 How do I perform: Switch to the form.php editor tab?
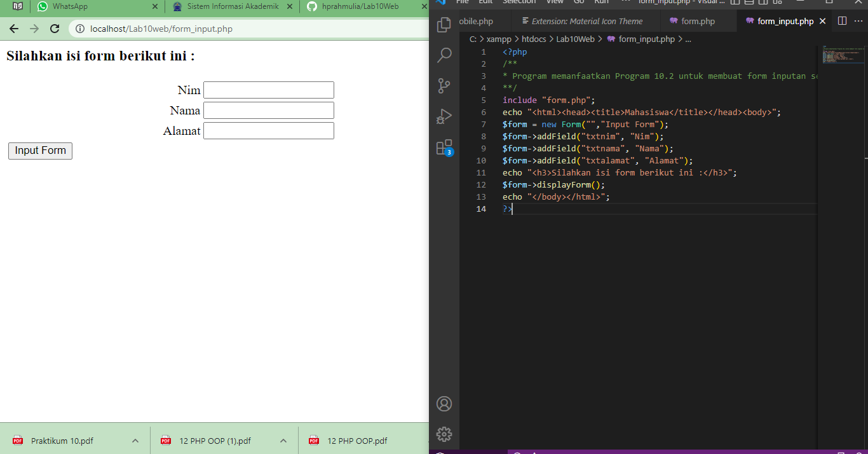pyautogui.click(x=697, y=20)
